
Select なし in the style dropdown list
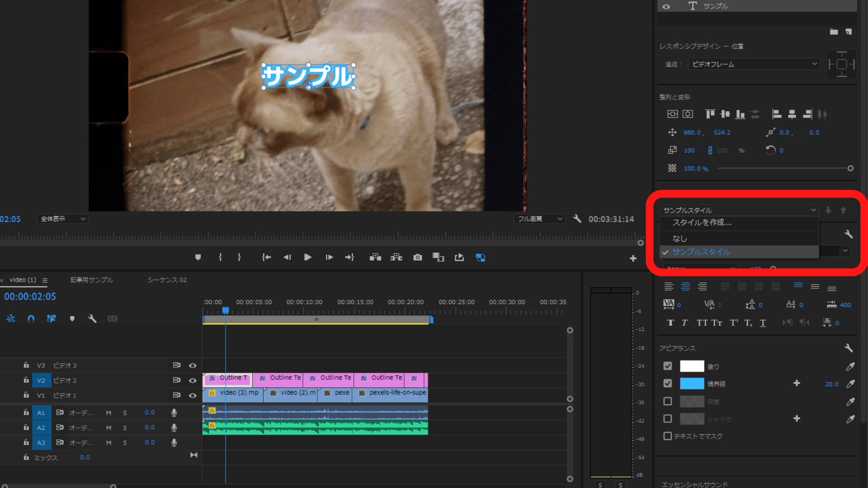679,238
